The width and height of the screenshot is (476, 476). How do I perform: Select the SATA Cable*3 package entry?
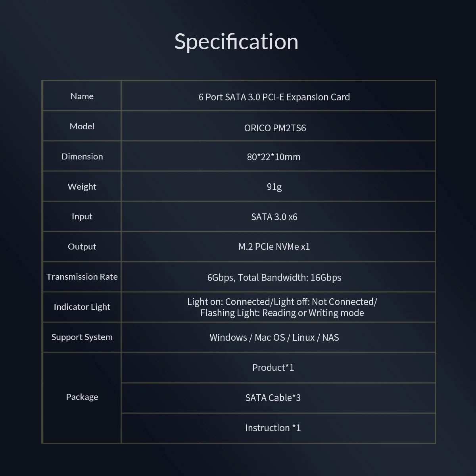[x=273, y=397]
